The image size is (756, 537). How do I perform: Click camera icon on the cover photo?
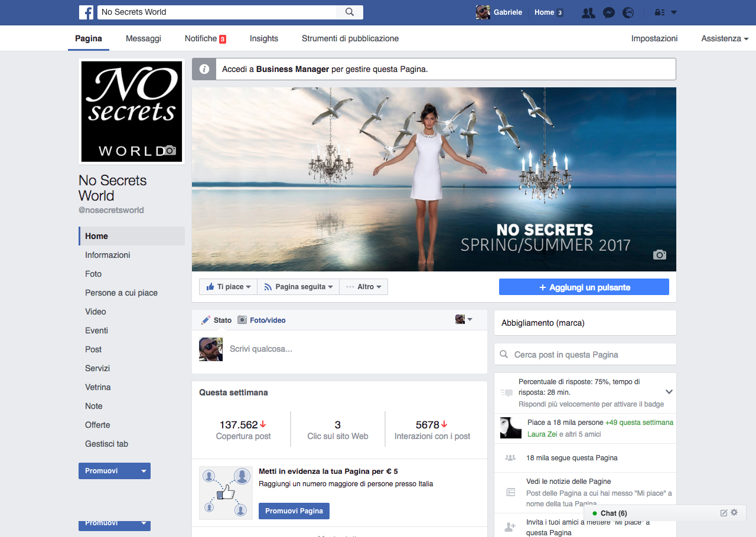pyautogui.click(x=659, y=255)
